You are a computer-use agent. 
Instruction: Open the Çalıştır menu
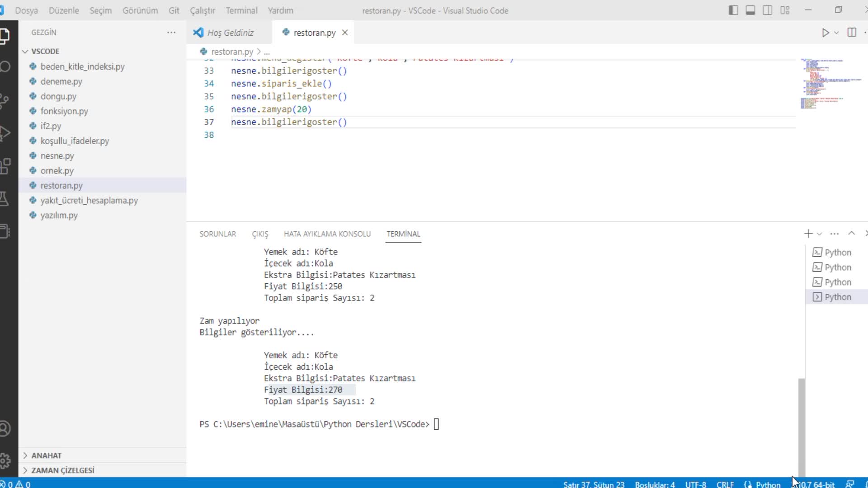point(203,10)
